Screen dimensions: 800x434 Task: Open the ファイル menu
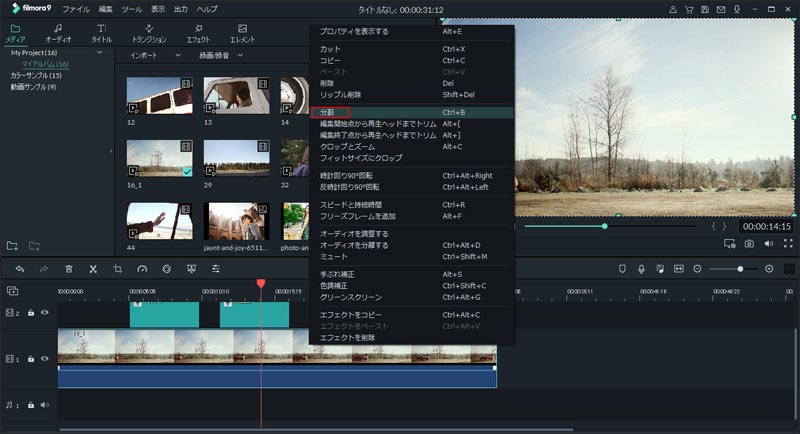[x=76, y=9]
